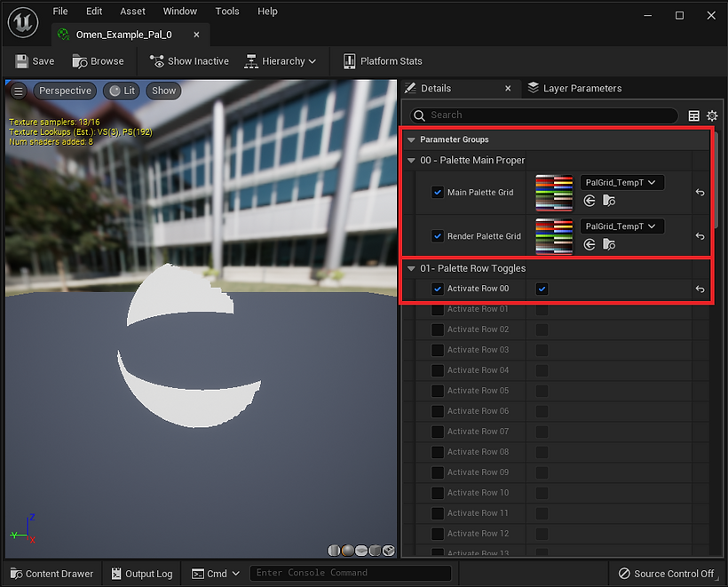The height and width of the screenshot is (587, 728).
Task: Enable Activate Row 10 override checkbox
Action: point(438,493)
